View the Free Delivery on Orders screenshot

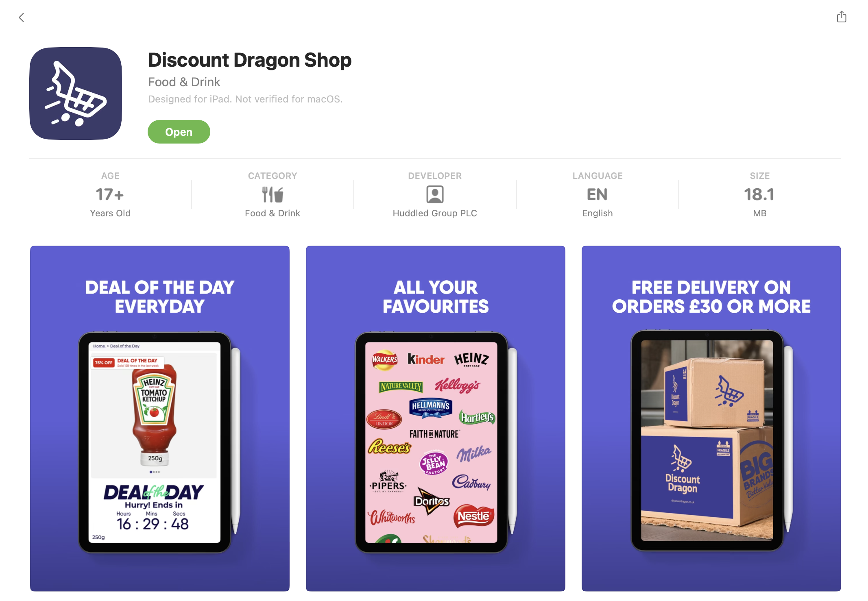click(x=711, y=418)
